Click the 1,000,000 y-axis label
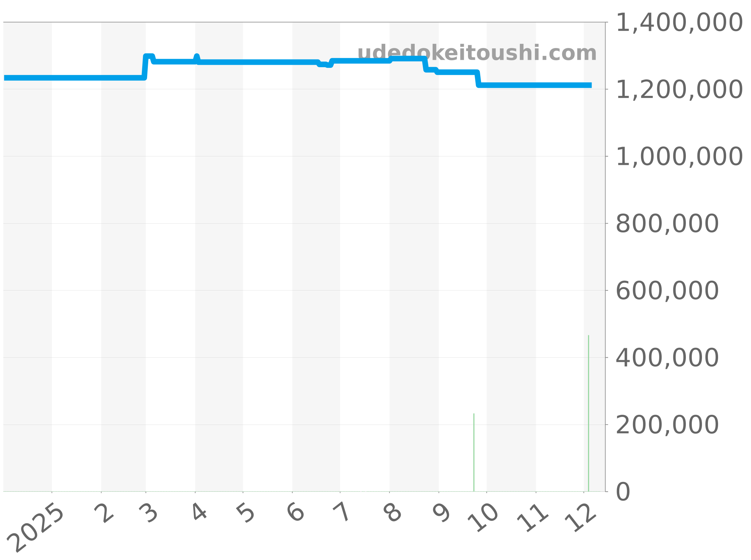Image resolution: width=751 pixels, height=560 pixels. click(679, 157)
